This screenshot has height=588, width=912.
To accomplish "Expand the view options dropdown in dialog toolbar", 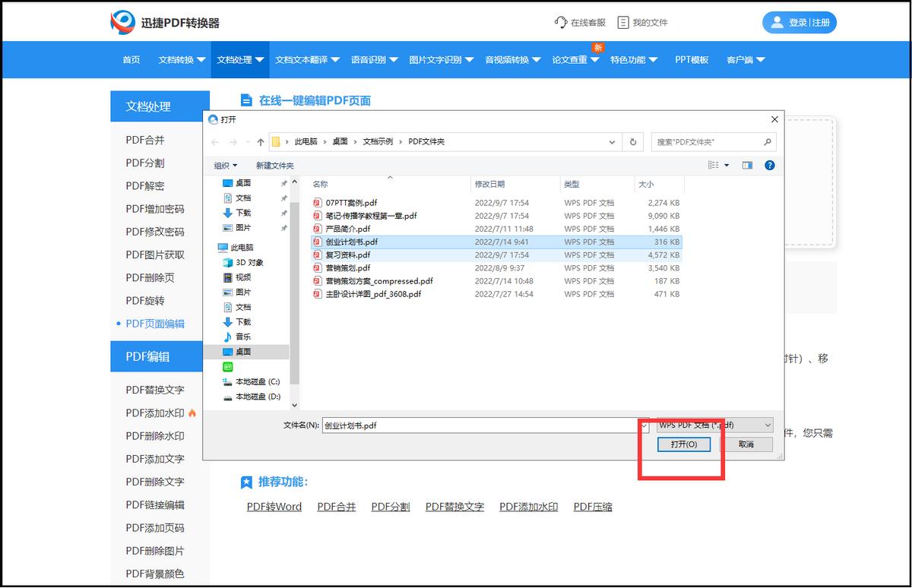I will pos(726,165).
